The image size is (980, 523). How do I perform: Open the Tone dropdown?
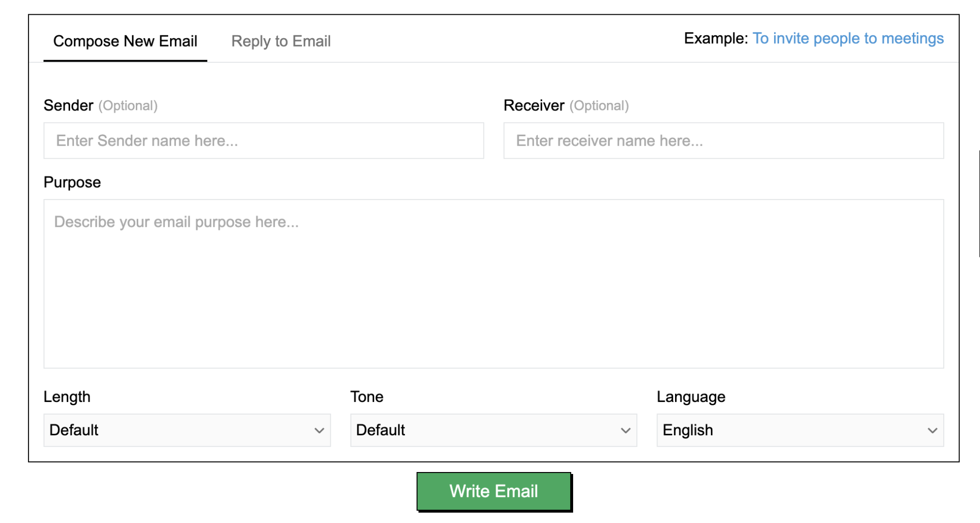(x=493, y=430)
